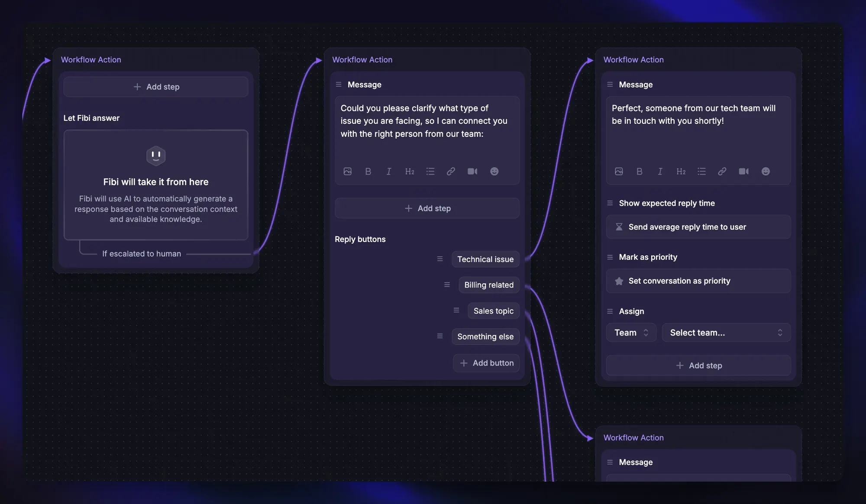Screen dimensions: 866x504
Task: Select the Technical issue reply button
Action: click(485, 259)
